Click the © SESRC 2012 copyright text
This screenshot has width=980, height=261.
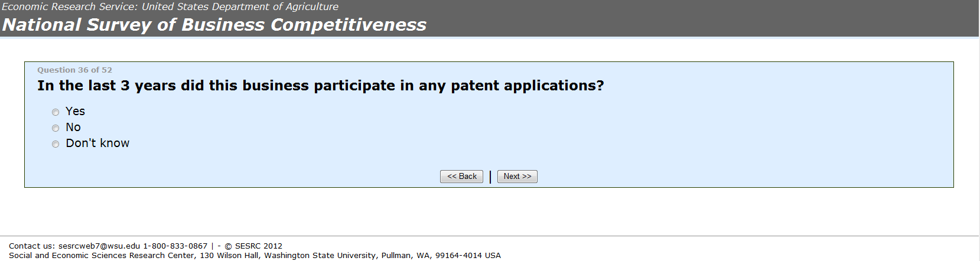(253, 246)
